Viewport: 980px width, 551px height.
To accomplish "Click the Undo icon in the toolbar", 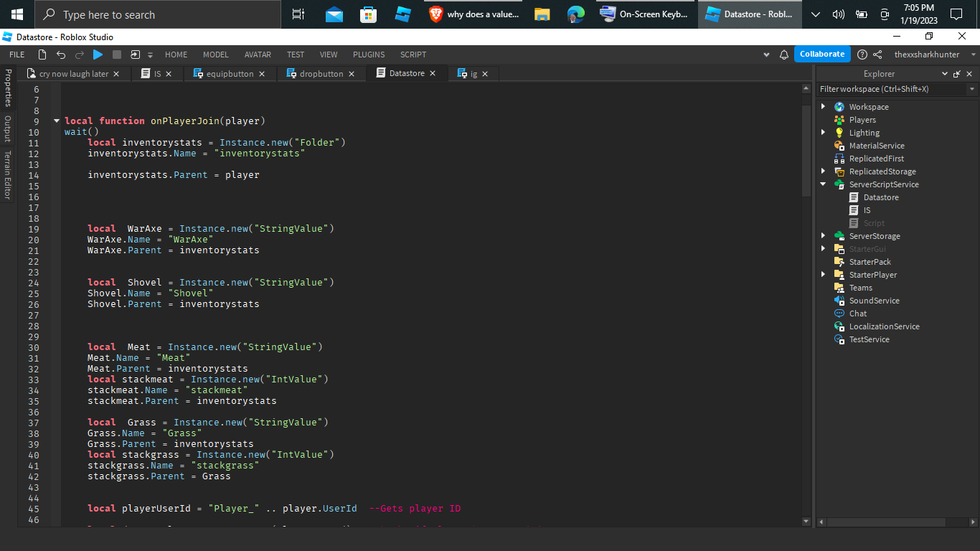I will 61,54.
